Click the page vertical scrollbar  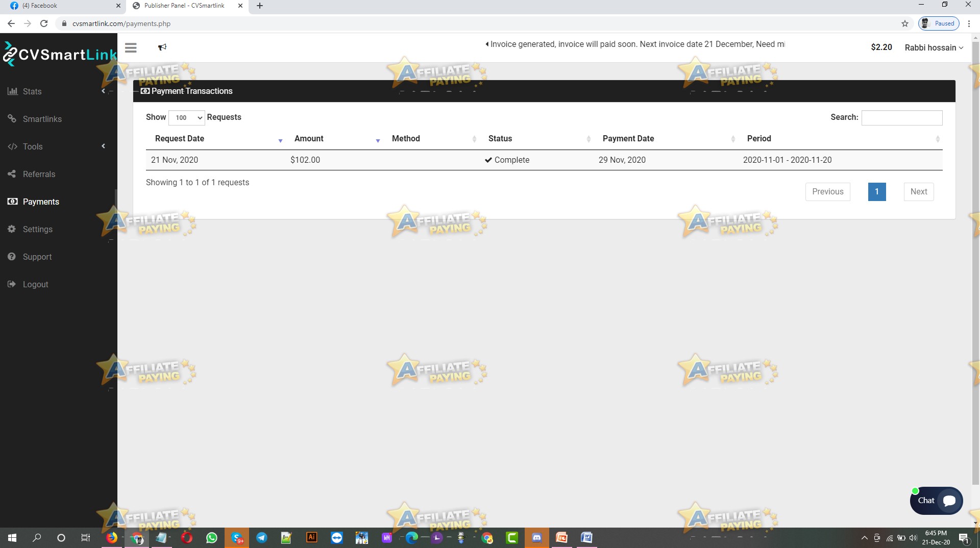[975, 263]
